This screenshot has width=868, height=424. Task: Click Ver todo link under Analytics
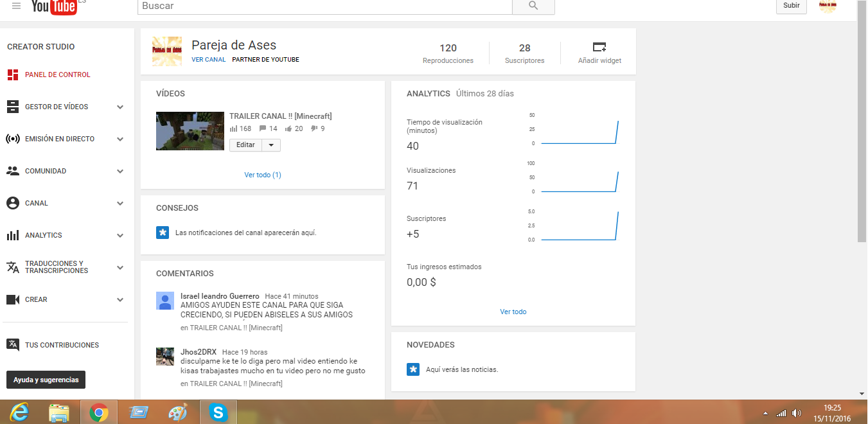(x=513, y=312)
